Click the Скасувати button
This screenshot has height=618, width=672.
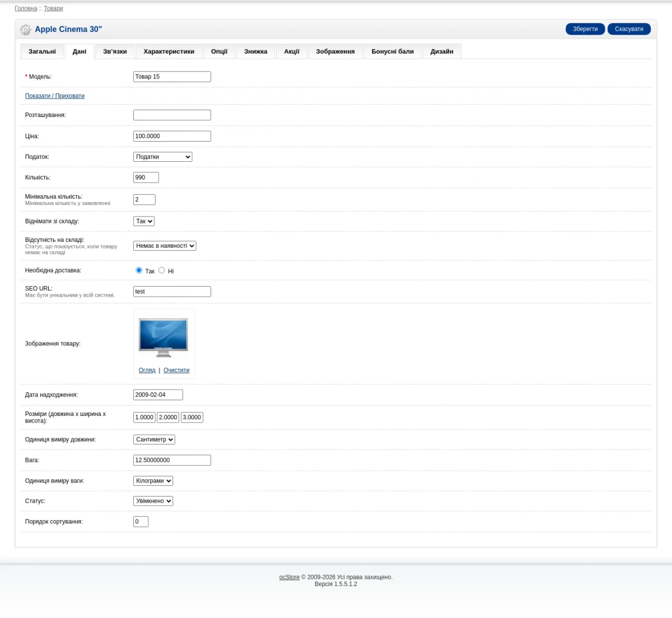[629, 29]
